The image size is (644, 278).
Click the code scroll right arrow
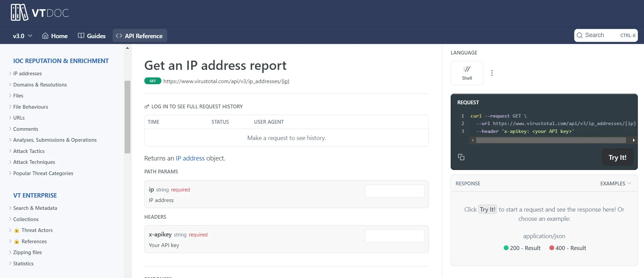coord(633,140)
